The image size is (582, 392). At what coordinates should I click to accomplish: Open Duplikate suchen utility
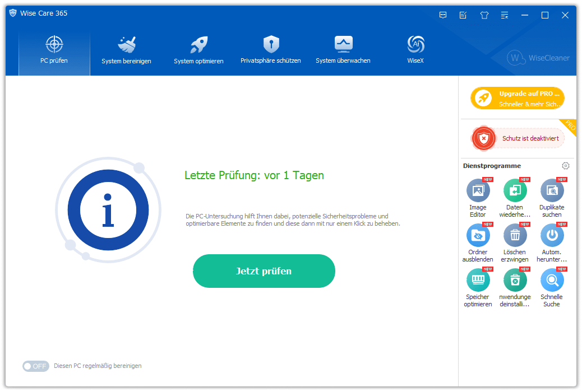(x=552, y=198)
